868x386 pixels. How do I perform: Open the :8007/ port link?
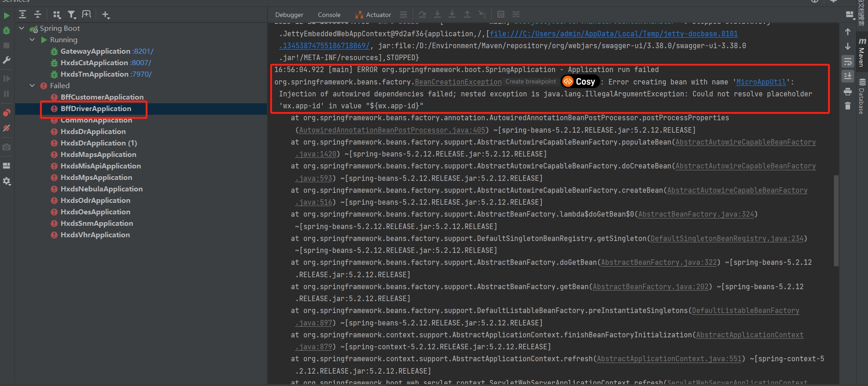(x=141, y=62)
